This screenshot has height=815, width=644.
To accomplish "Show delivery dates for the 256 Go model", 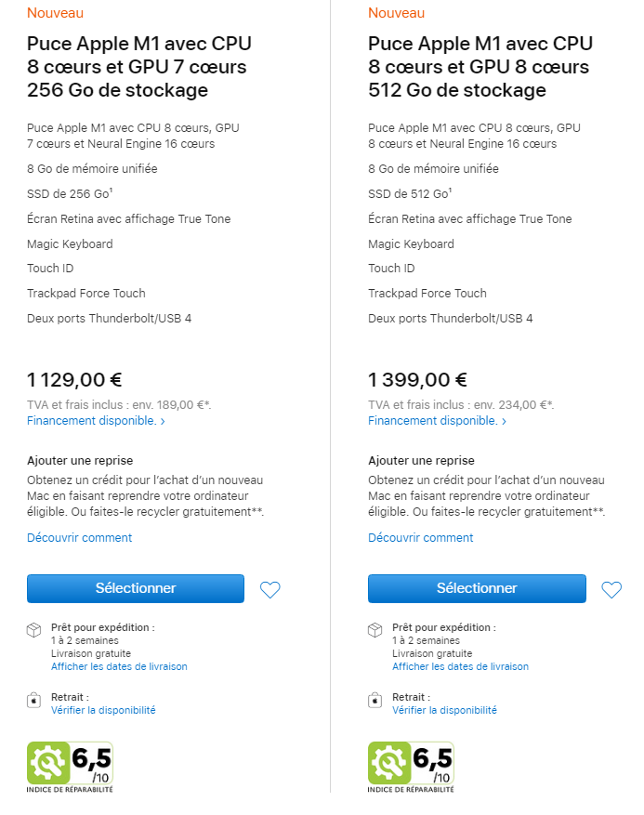I will tap(119, 666).
